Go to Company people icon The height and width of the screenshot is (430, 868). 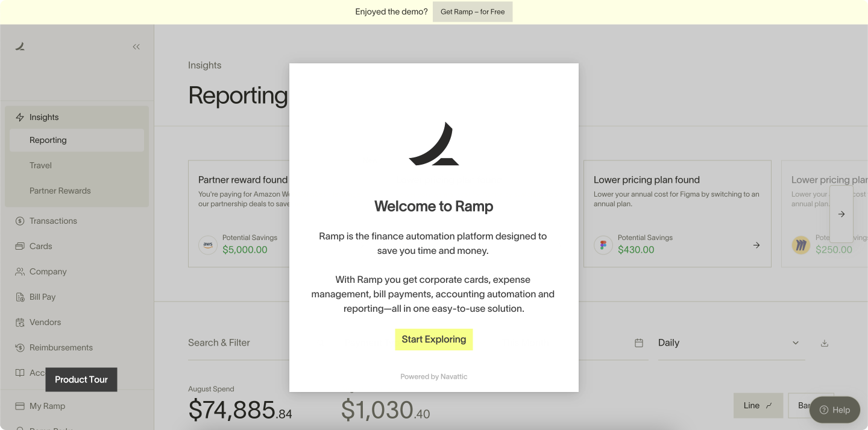[x=20, y=271]
